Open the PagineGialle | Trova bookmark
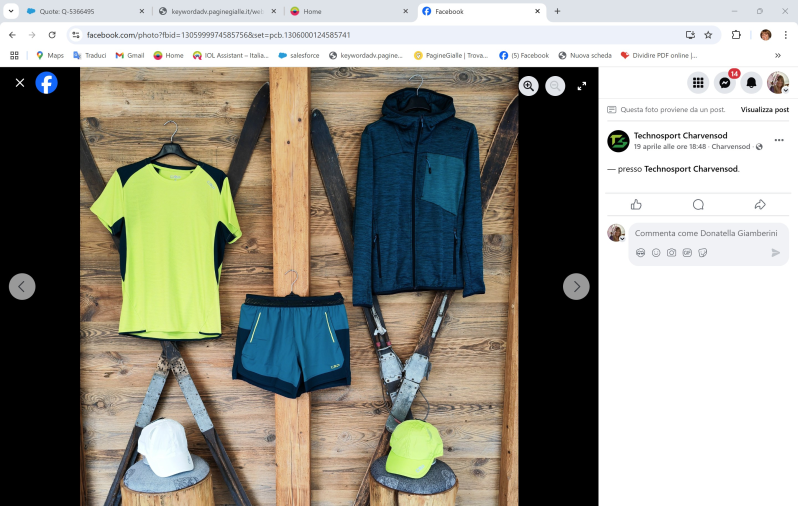The width and height of the screenshot is (798, 506). [451, 55]
